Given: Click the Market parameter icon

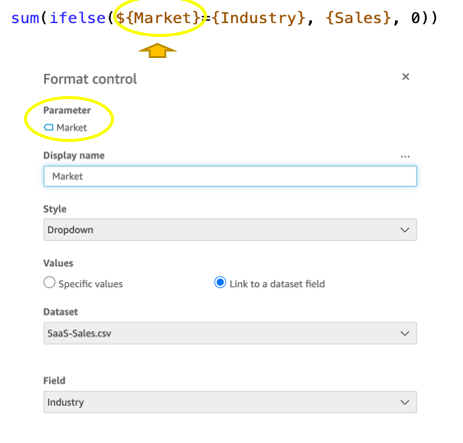Looking at the screenshot, I should (x=49, y=127).
